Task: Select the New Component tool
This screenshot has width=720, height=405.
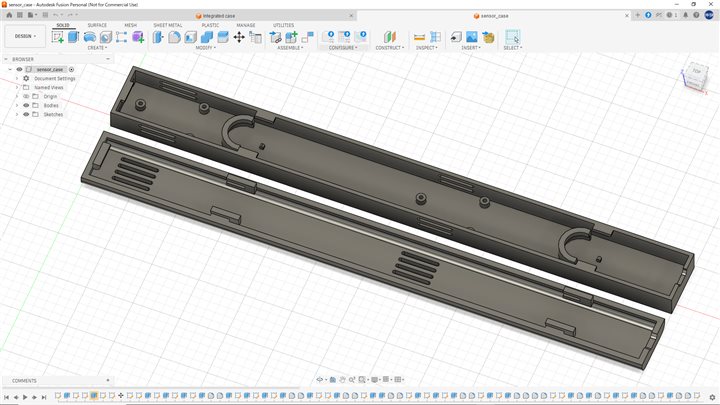Action: [292, 37]
